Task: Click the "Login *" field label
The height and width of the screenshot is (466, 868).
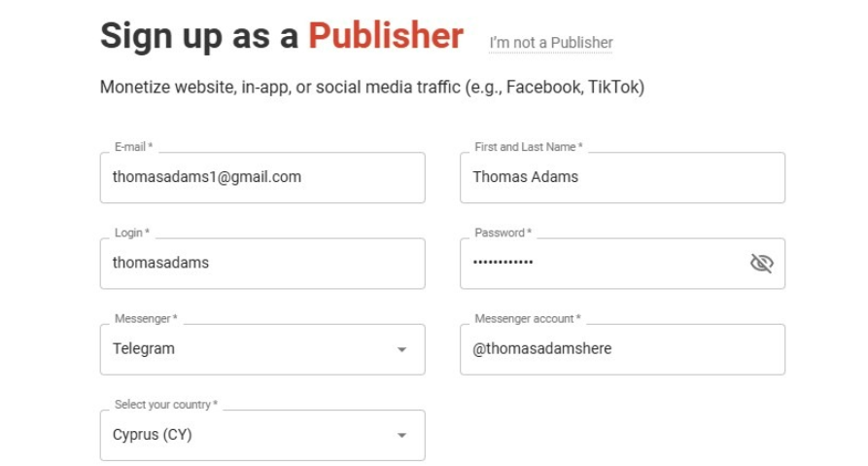Action: click(132, 233)
